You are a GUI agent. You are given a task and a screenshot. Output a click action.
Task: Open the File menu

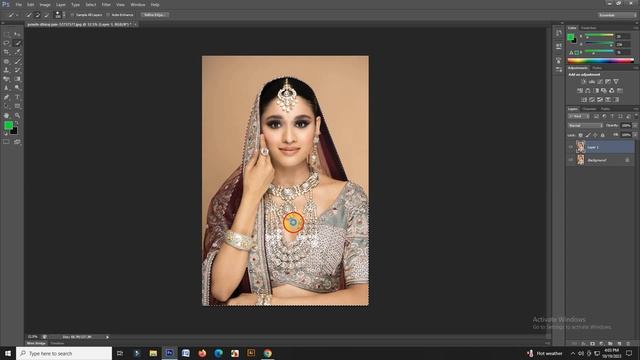pos(18,4)
